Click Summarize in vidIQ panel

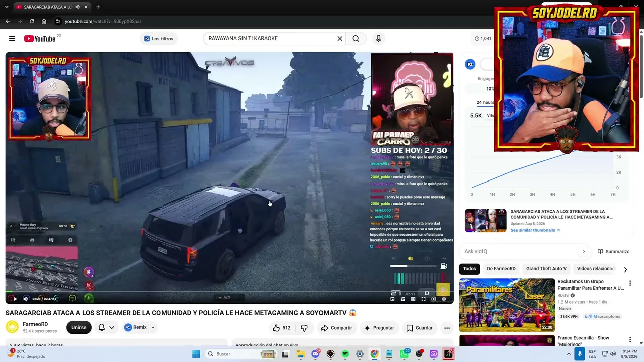pyautogui.click(x=613, y=251)
